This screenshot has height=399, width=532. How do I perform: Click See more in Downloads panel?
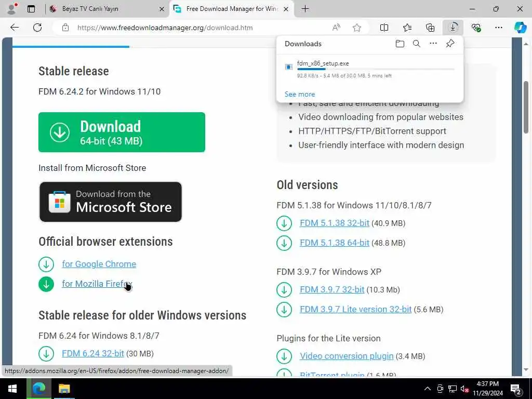(300, 94)
